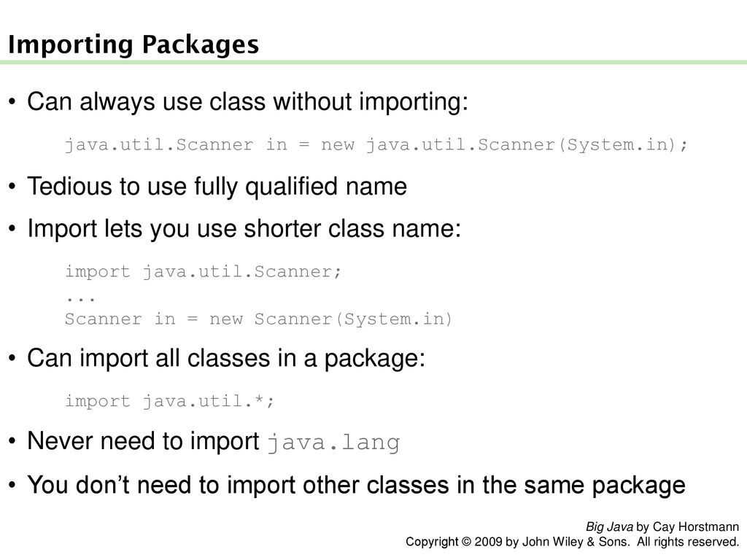Screen dimensions: 747x560
Task: Click the John Wiley & Sons copyright line
Action: tap(572, 542)
